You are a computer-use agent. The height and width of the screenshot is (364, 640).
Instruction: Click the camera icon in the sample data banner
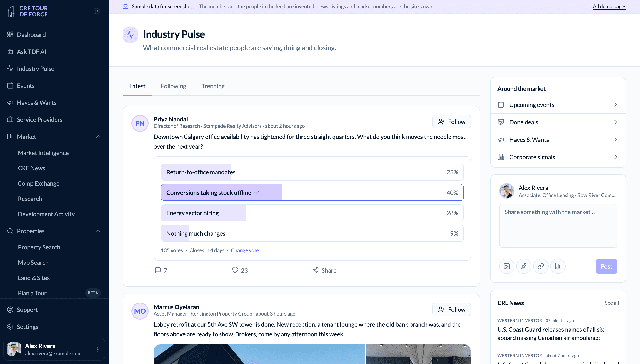pos(126,7)
